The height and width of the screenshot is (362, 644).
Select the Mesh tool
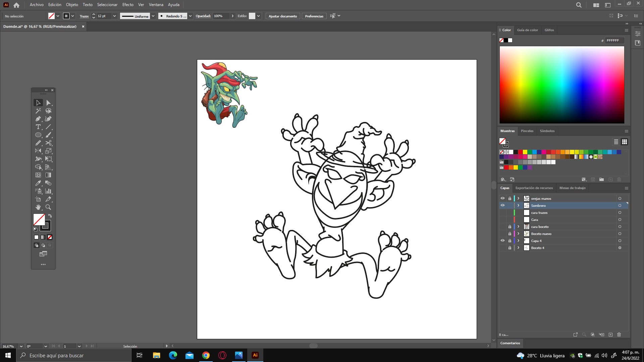click(38, 175)
